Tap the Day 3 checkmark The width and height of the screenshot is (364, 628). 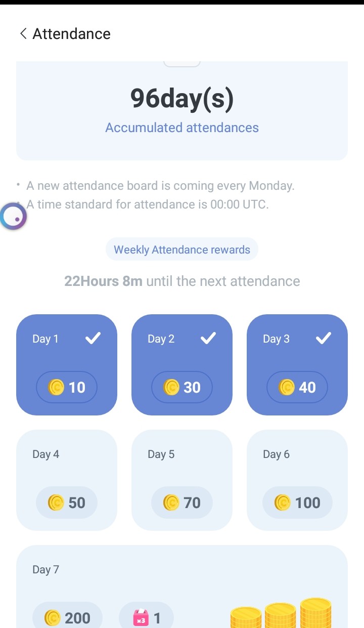pos(324,339)
